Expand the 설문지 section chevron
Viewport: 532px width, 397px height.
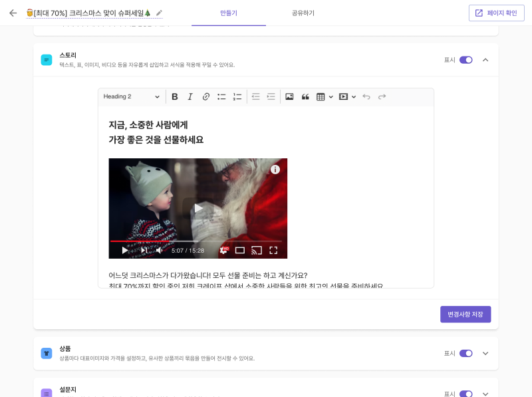[485, 394]
